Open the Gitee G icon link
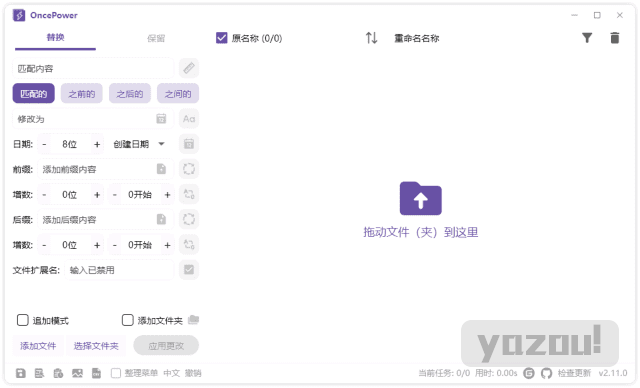640x388 pixels. tap(529, 373)
